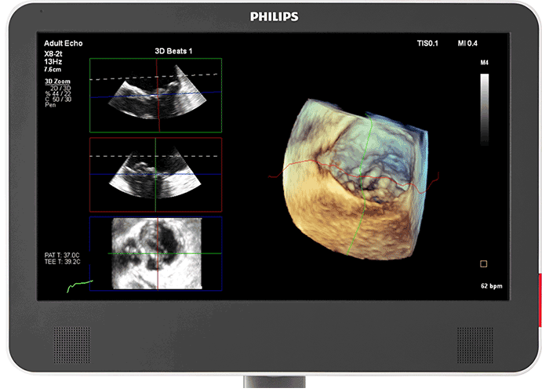The image size is (549, 392).
Task: Click the M4 grayscale map bar
Action: (485, 110)
